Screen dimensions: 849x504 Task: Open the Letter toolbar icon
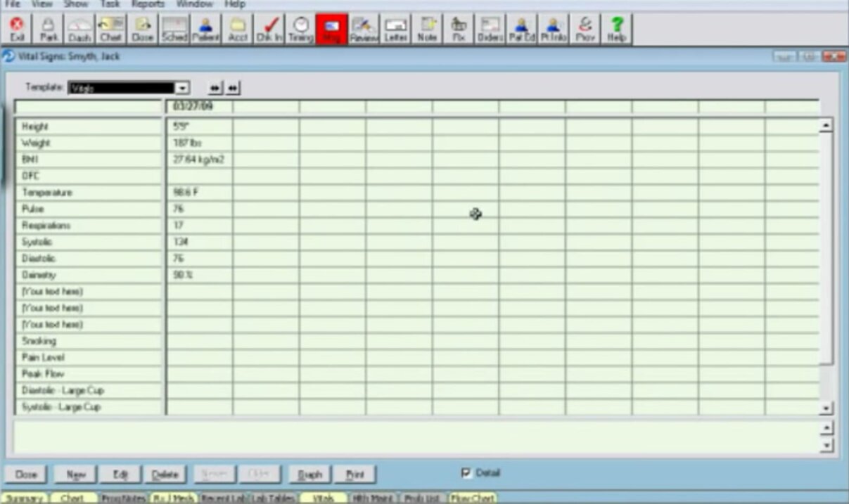pos(395,30)
